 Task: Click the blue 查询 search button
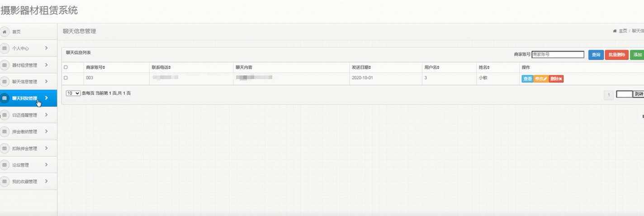pos(596,55)
